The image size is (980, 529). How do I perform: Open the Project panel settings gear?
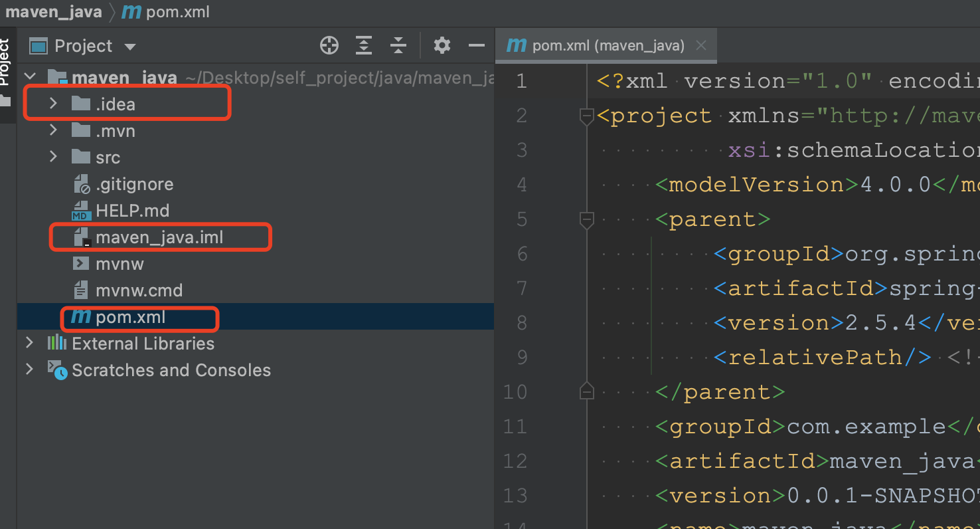[442, 46]
